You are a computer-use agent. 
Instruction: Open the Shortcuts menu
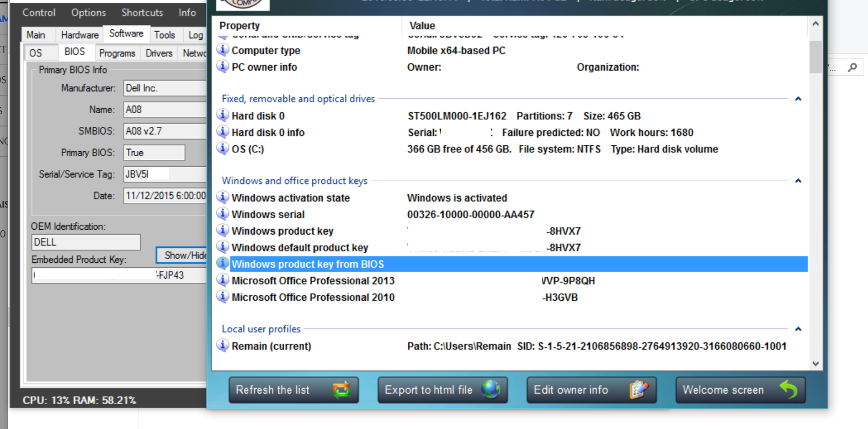click(x=142, y=12)
